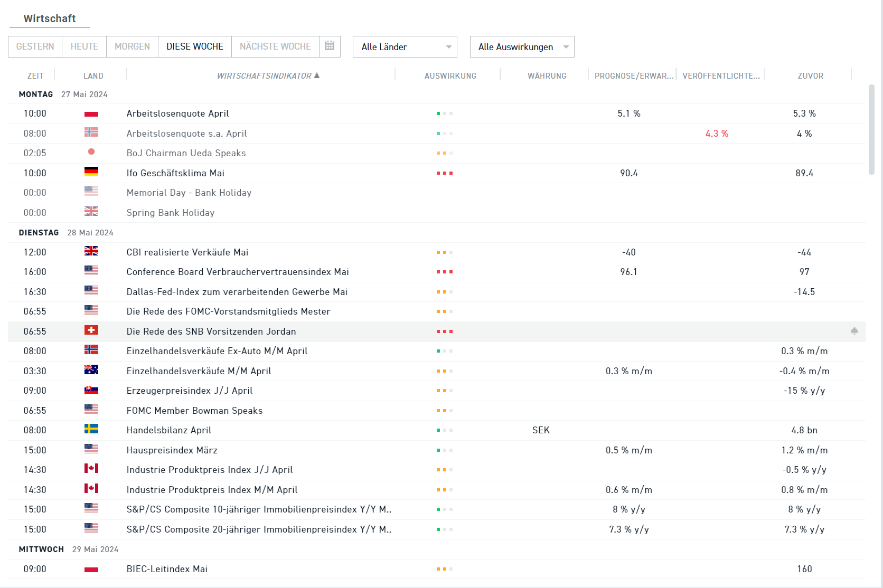Click the German flag beside Ifo Geschäftsklima
Screen dimensions: 883x588
click(x=91, y=172)
